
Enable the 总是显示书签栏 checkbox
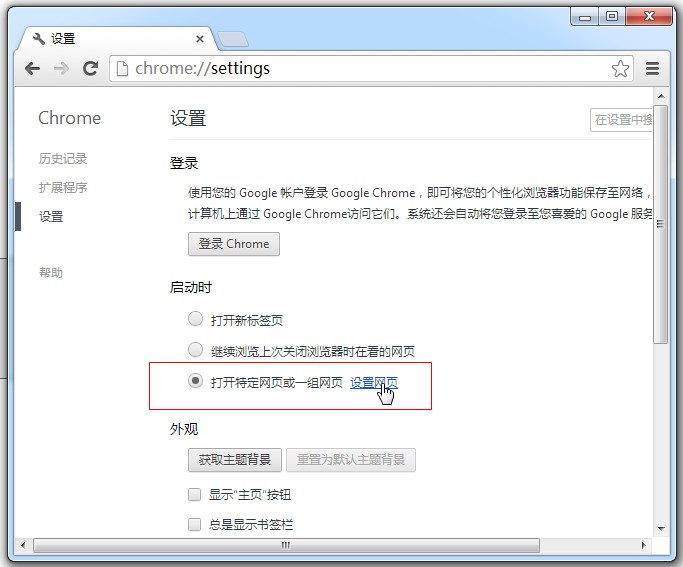tap(194, 524)
